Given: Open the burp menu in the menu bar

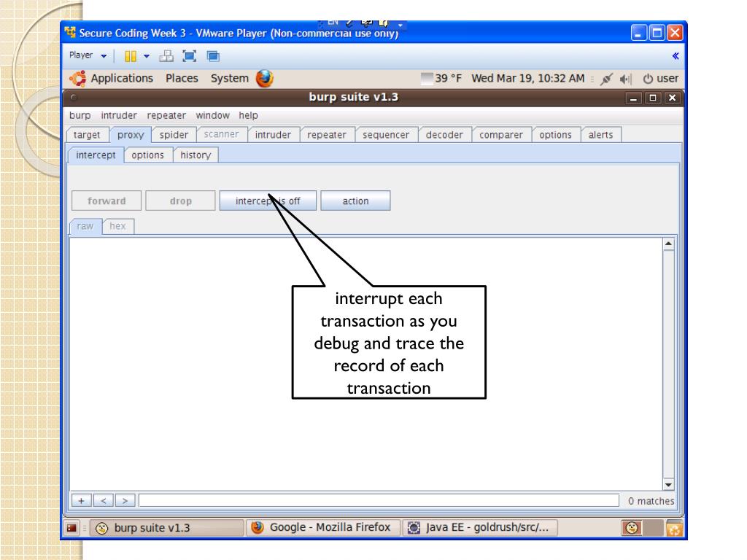Looking at the screenshot, I should point(80,116).
